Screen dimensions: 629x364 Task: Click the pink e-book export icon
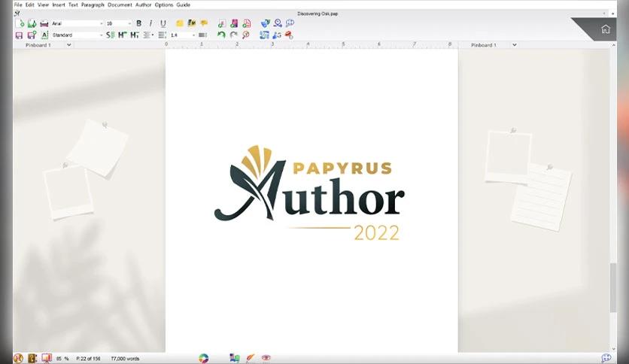tap(234, 23)
